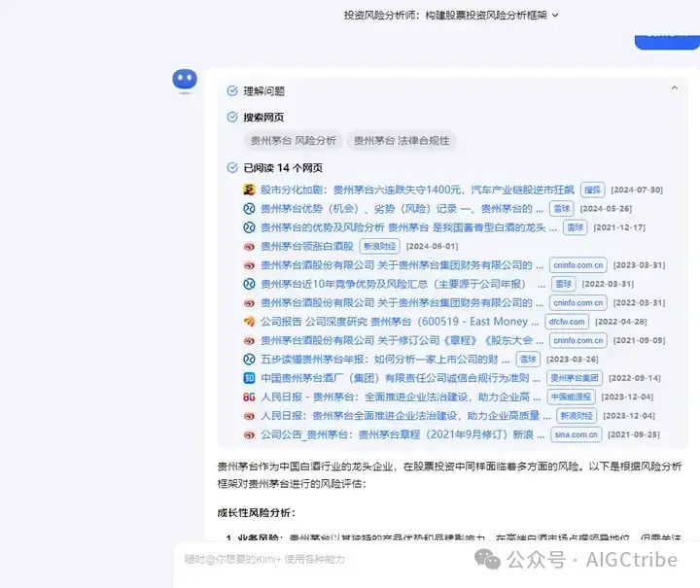Click the Sina favicon beside 公司公告_贵州茅台
Viewport: 700px width, 588px height.
coord(249,434)
